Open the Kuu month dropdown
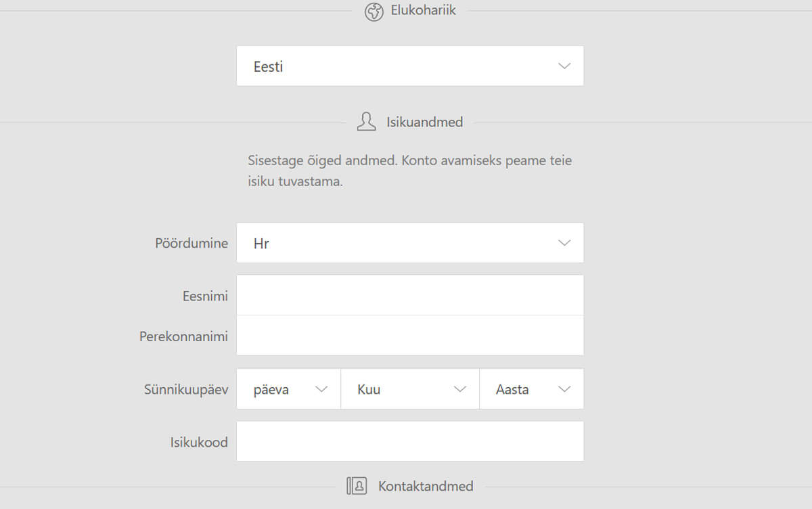The height and width of the screenshot is (509, 812). click(x=410, y=389)
